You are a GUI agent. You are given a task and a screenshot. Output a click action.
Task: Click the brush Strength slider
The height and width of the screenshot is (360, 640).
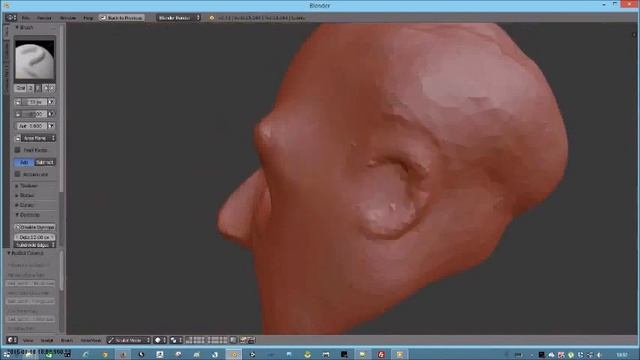tap(35, 114)
